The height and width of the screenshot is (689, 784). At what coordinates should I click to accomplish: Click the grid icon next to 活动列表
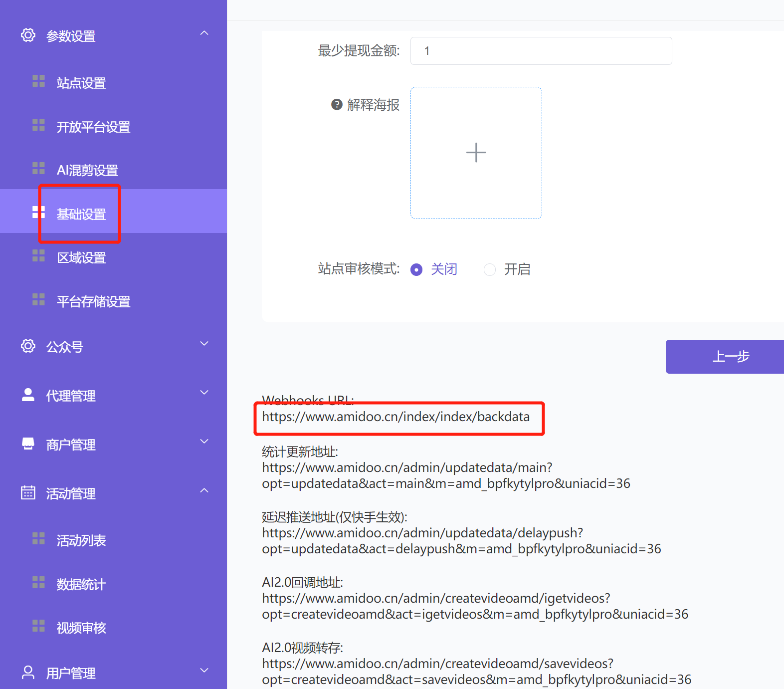(x=38, y=538)
